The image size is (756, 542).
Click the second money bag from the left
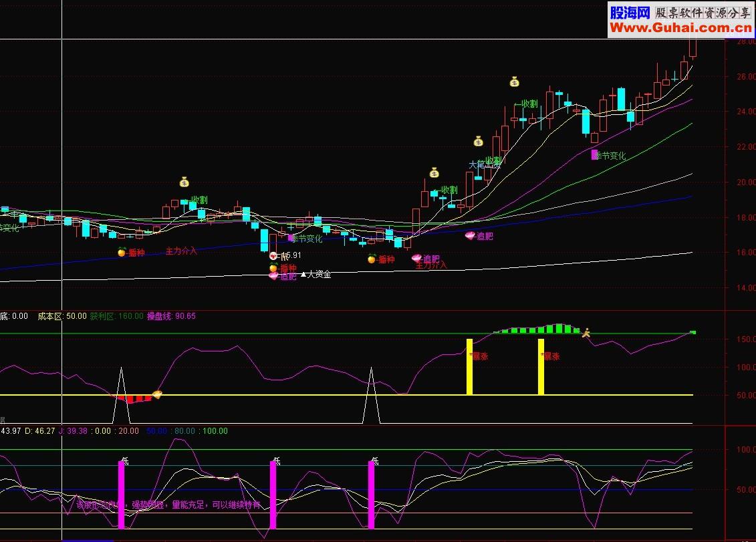[434, 172]
